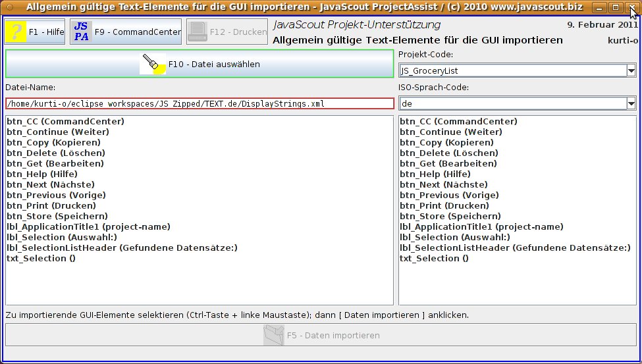Click the flashlight icon for file selection
The height and width of the screenshot is (364, 642).
(153, 64)
